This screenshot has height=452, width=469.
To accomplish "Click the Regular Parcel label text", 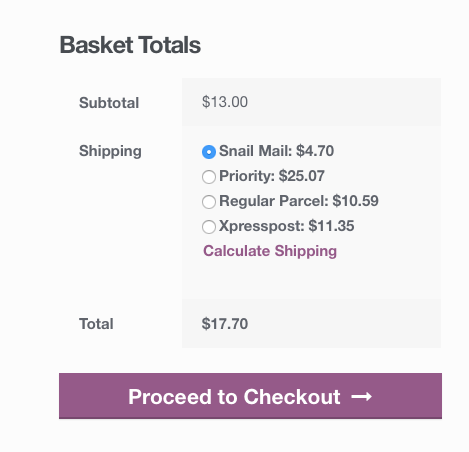I will (x=274, y=201).
